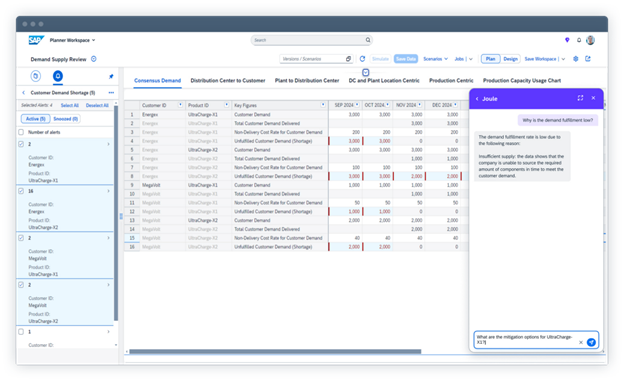Pin the alerts side panel
This screenshot has width=624, height=381.
tap(111, 76)
